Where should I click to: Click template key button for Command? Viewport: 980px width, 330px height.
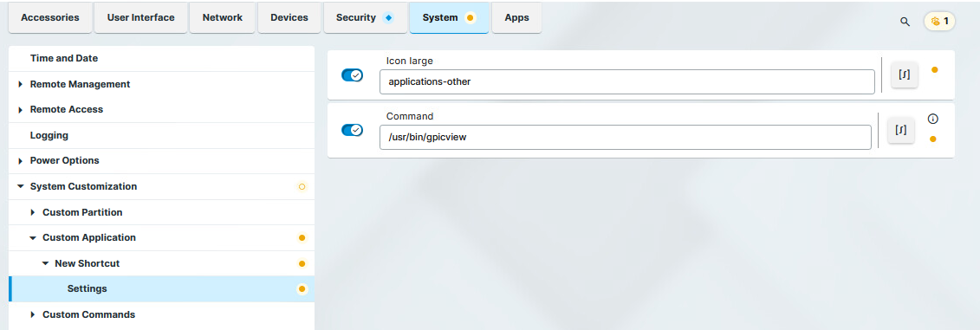pos(900,130)
